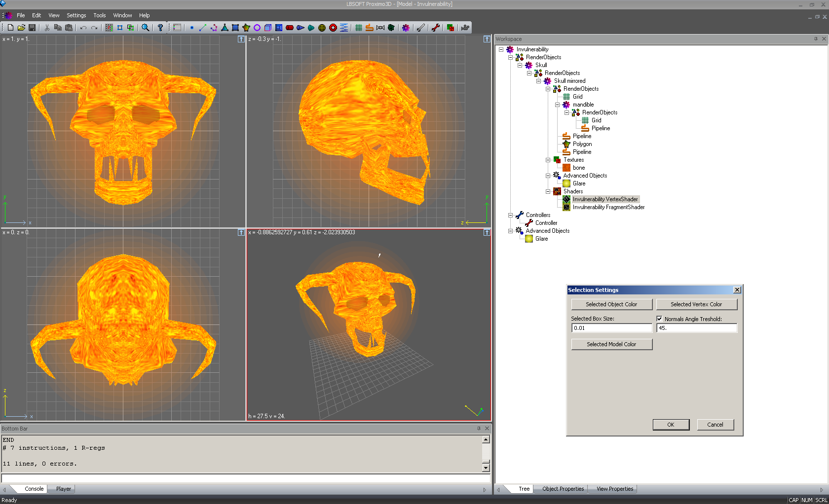Viewport: 829px width, 504px height.
Task: Click the red wrench controller toolbar icon
Action: coord(436,28)
